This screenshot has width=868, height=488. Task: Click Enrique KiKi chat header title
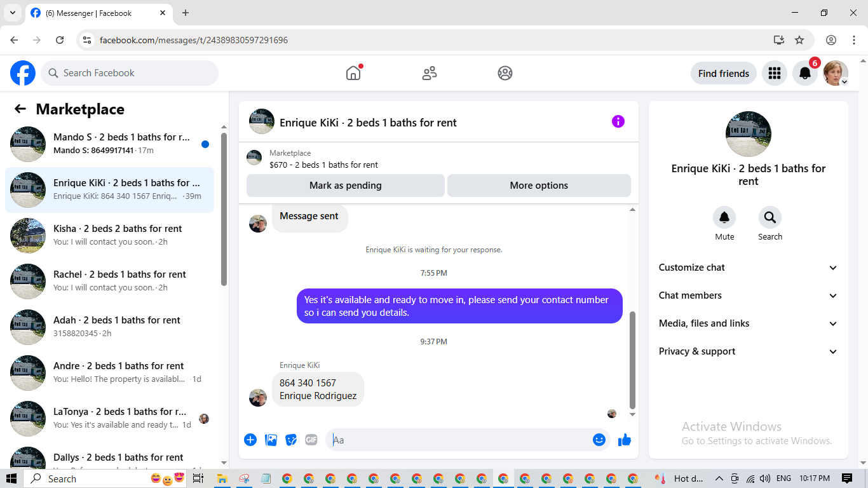coord(368,123)
